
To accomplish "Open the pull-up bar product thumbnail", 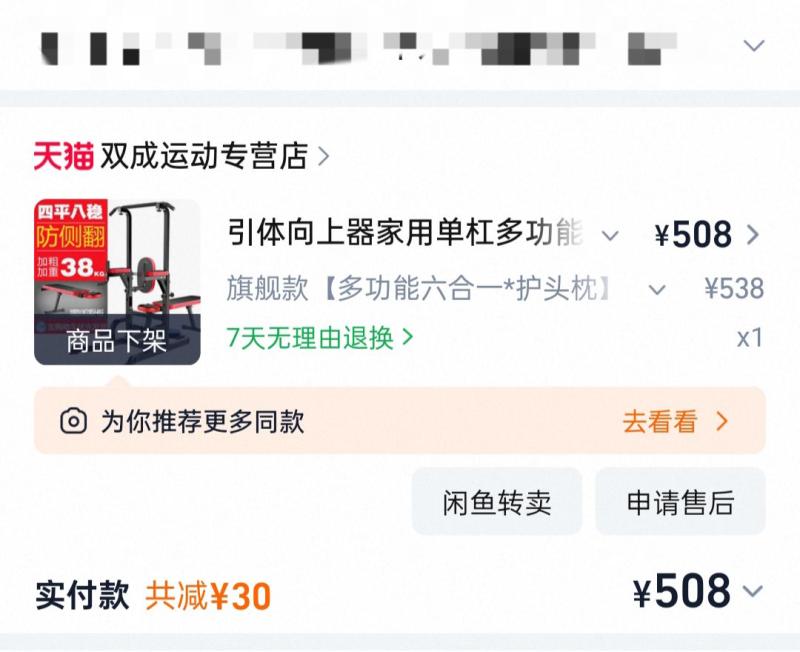I will tap(117, 282).
